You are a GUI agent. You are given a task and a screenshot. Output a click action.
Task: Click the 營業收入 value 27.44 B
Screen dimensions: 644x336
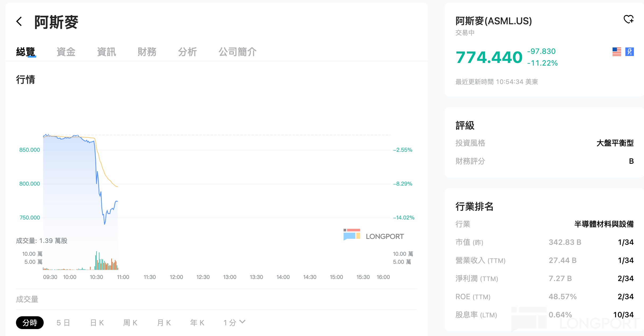tap(563, 260)
